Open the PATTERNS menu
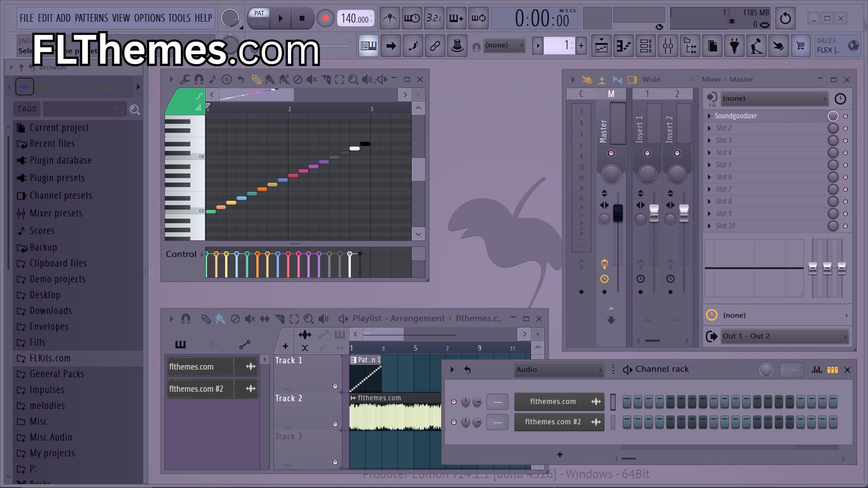Viewport: 868px width, 488px height. click(91, 18)
